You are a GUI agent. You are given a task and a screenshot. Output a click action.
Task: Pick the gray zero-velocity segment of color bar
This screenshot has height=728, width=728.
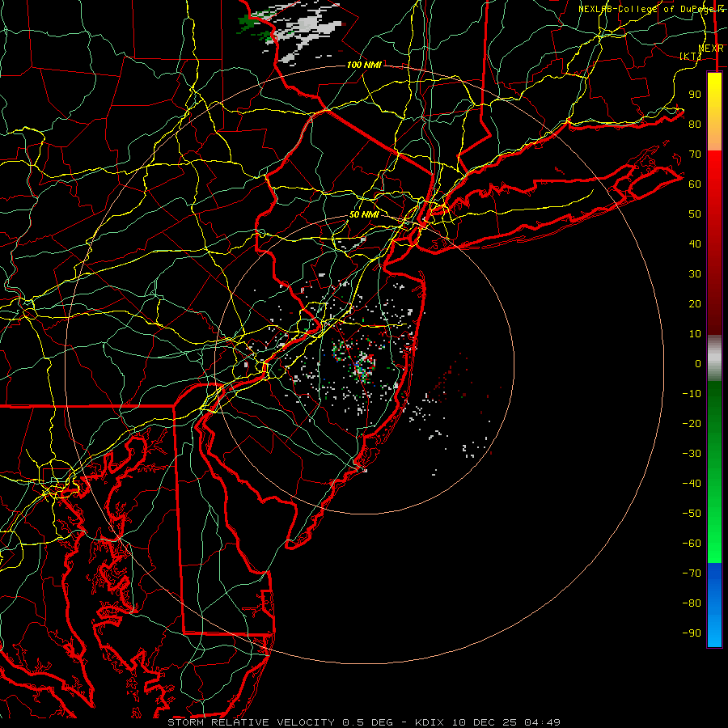click(714, 358)
